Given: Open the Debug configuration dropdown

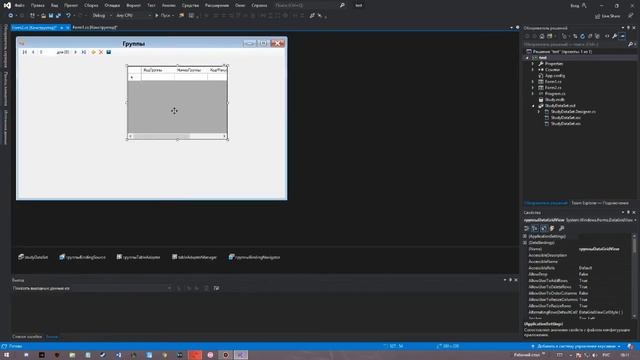Looking at the screenshot, I should coord(102,16).
